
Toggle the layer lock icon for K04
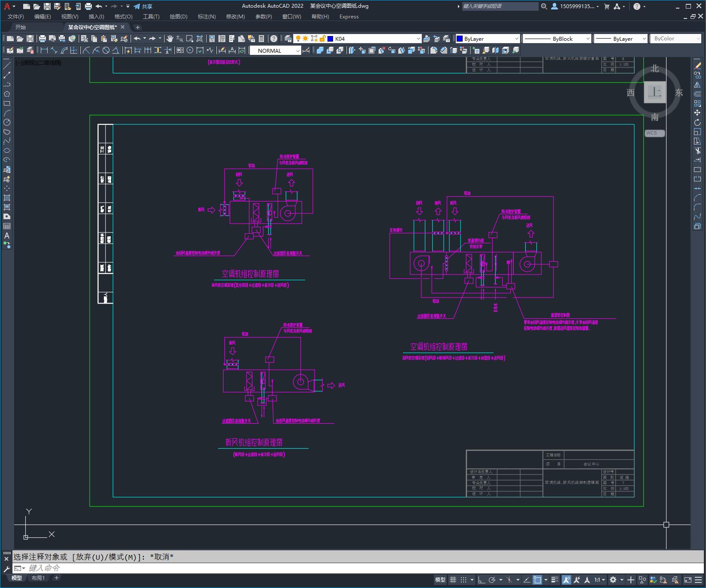click(x=323, y=39)
